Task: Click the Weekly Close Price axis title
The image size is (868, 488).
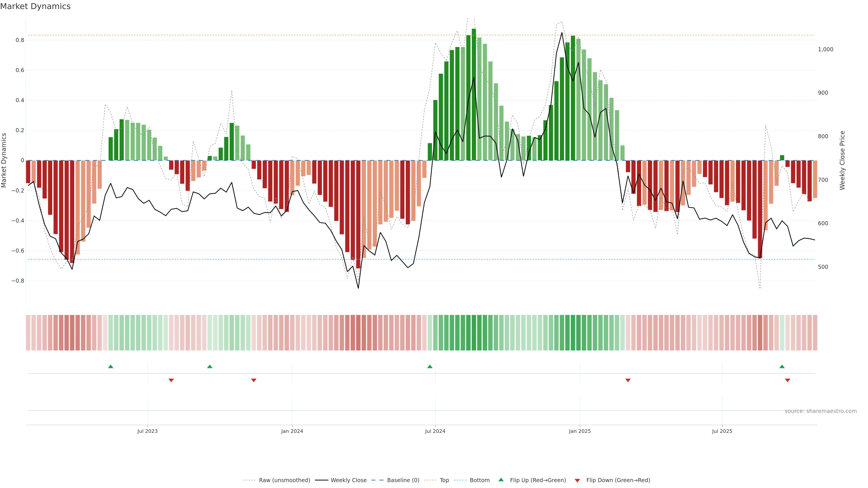Action: tap(842, 160)
